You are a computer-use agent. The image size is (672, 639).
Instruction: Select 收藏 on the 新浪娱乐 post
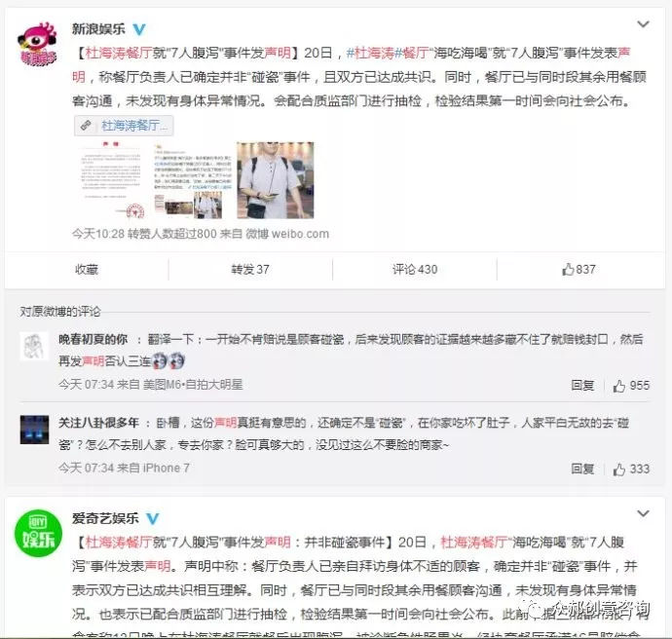tap(87, 270)
